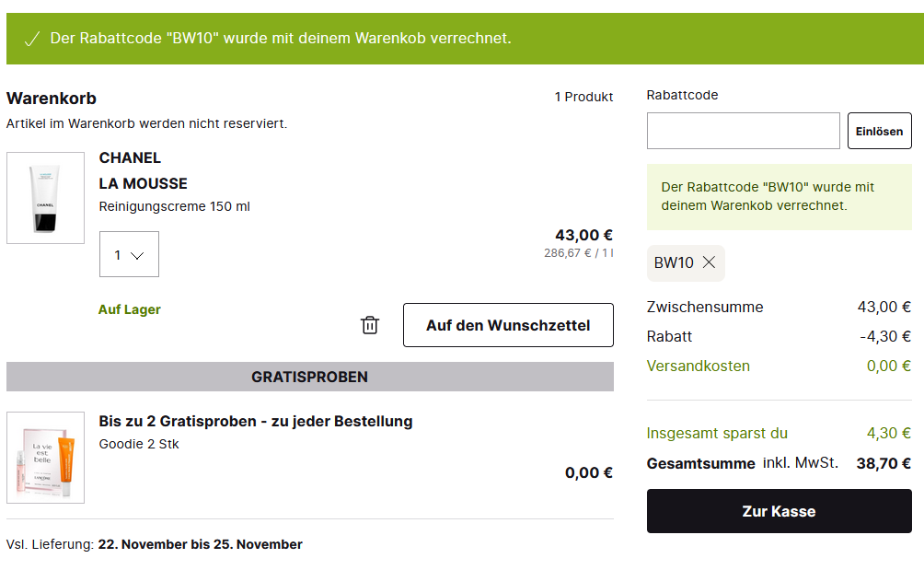
Task: Click the CHANEL brand name link
Action: click(130, 157)
